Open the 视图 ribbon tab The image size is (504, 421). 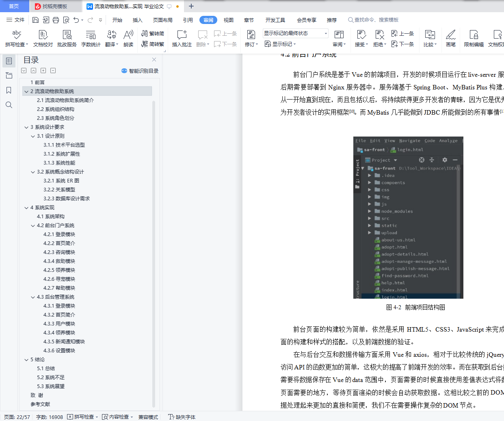229,20
